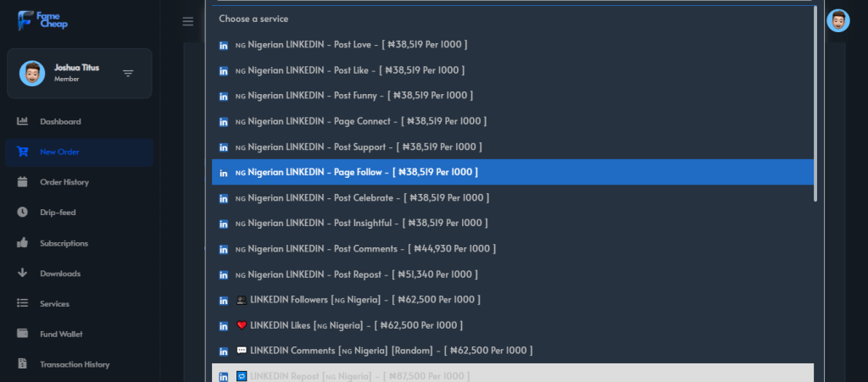Open Downloads page

coord(79,274)
